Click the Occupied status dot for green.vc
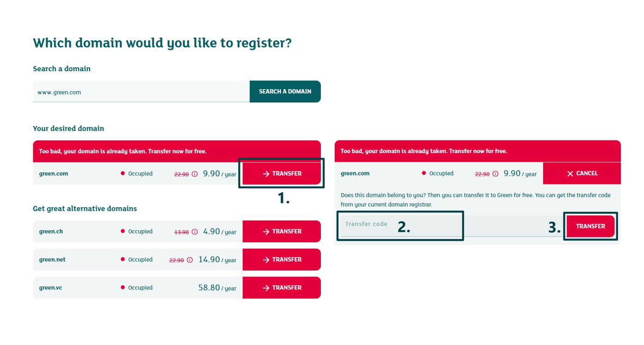Image resolution: width=644 pixels, height=345 pixels. (122, 287)
